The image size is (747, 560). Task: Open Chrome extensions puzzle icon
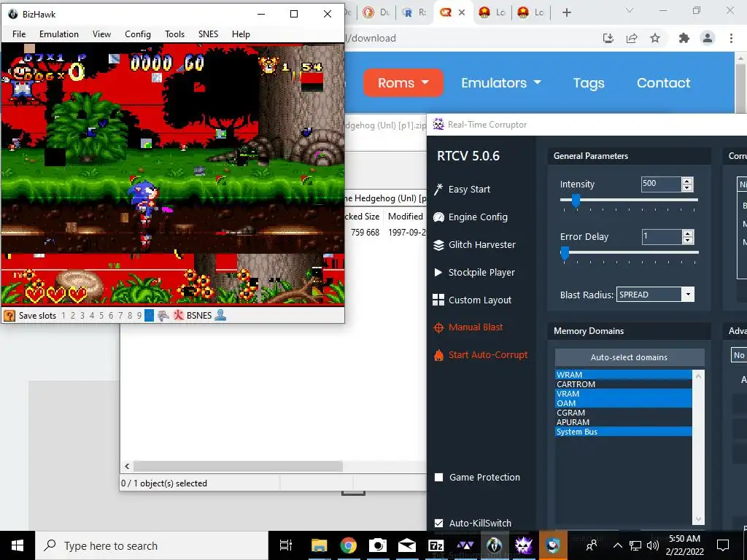click(x=684, y=38)
